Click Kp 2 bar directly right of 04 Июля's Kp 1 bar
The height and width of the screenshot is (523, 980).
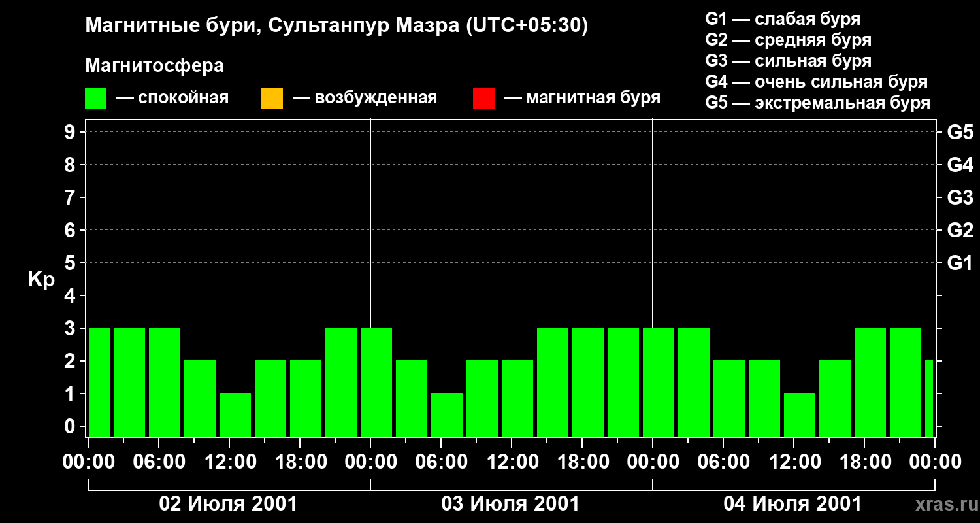pos(835,398)
